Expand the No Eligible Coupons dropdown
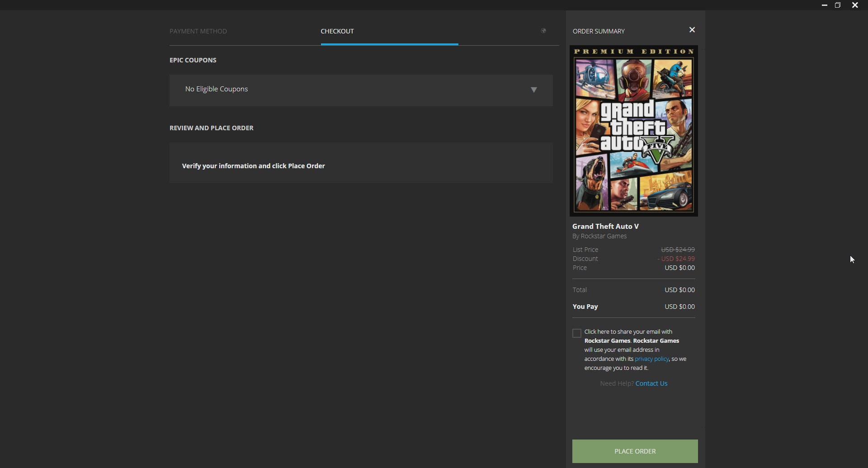Viewport: 868px width, 468px height. pyautogui.click(x=361, y=90)
